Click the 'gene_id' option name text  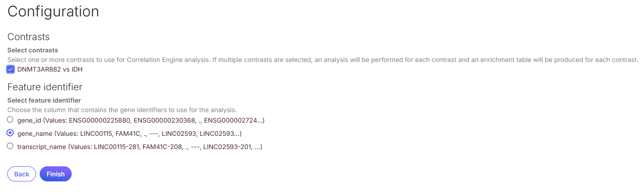[x=28, y=120]
